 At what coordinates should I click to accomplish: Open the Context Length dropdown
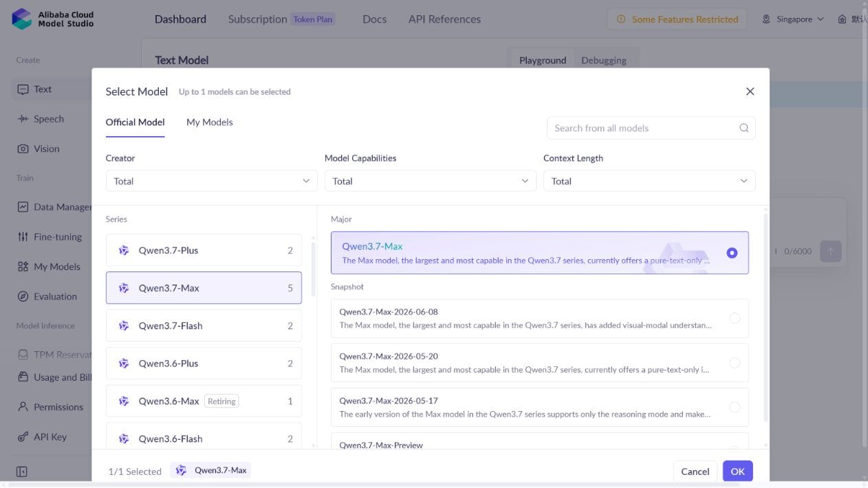click(x=649, y=181)
